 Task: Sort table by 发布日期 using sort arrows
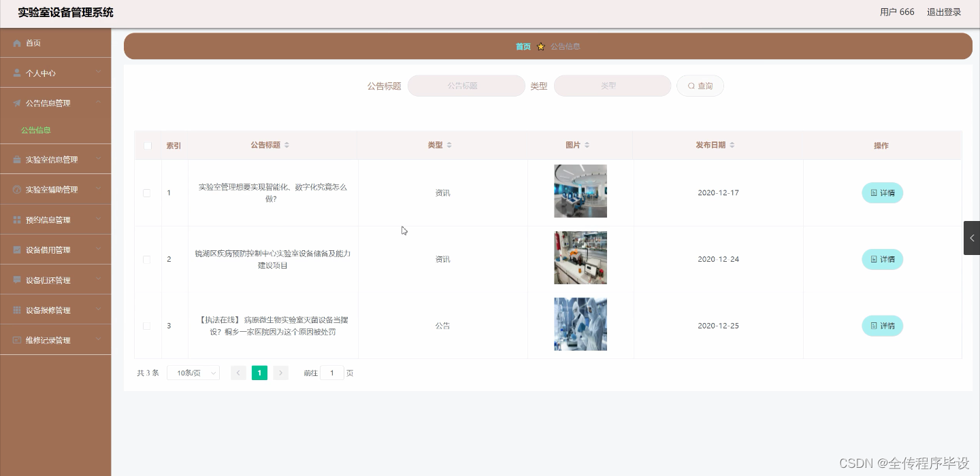pos(734,144)
